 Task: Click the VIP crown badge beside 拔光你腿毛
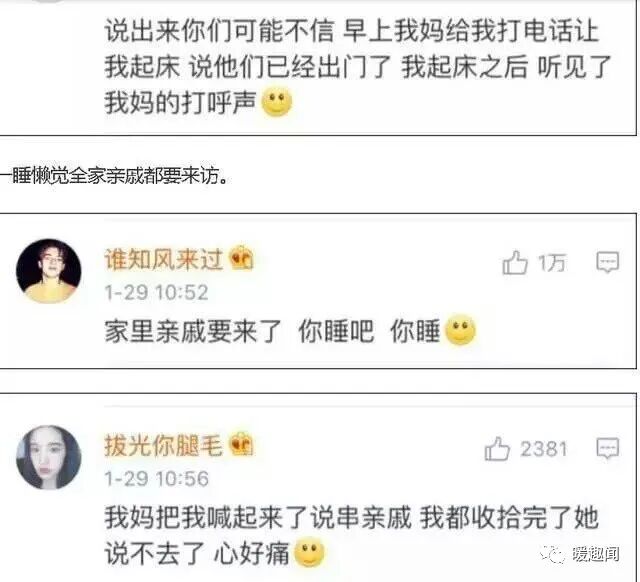(241, 444)
